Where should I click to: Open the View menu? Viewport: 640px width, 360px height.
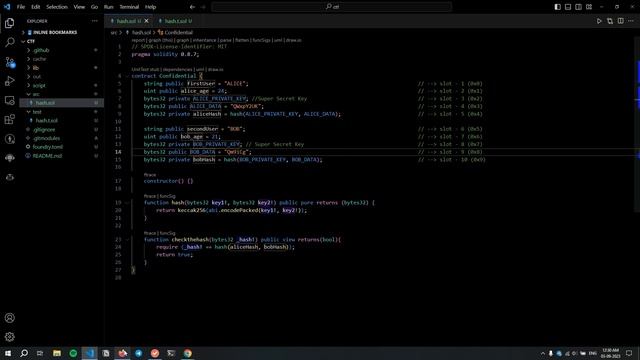(x=79, y=7)
